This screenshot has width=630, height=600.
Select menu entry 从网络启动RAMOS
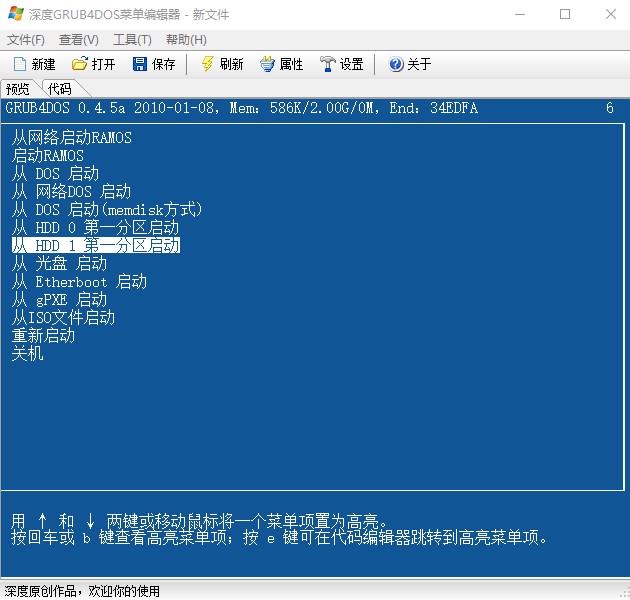pyautogui.click(x=72, y=137)
